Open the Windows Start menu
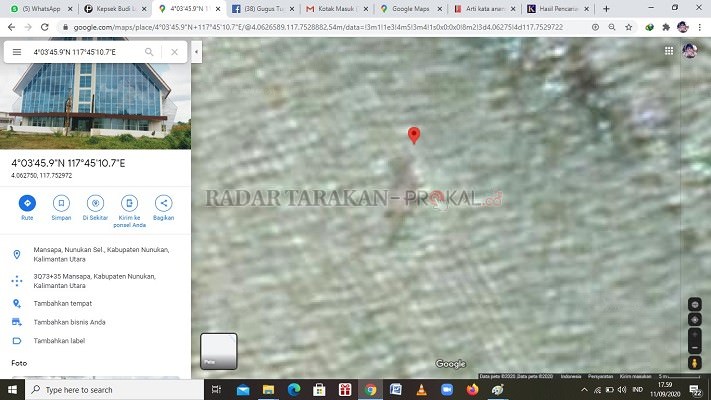 point(12,390)
